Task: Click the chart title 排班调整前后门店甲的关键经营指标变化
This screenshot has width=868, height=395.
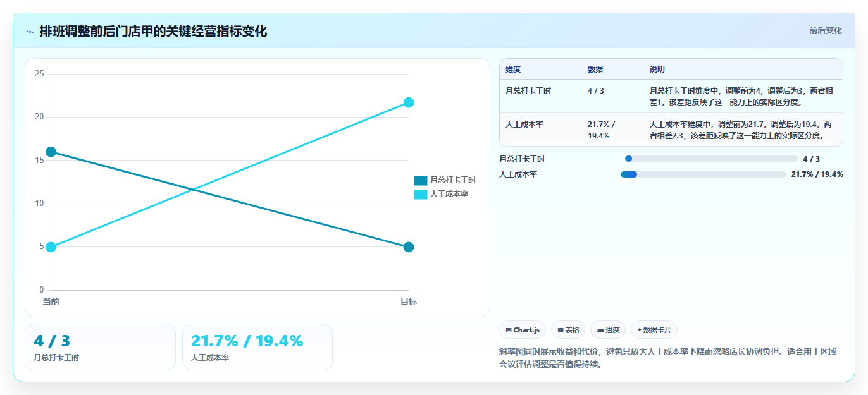Action: (x=153, y=31)
